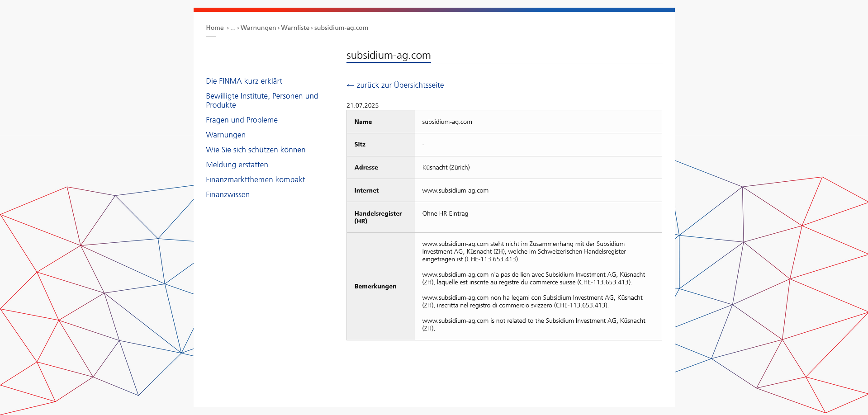Click the Internet value 'www.subsidium-ag.com'
This screenshot has height=415, width=868.
coord(455,190)
